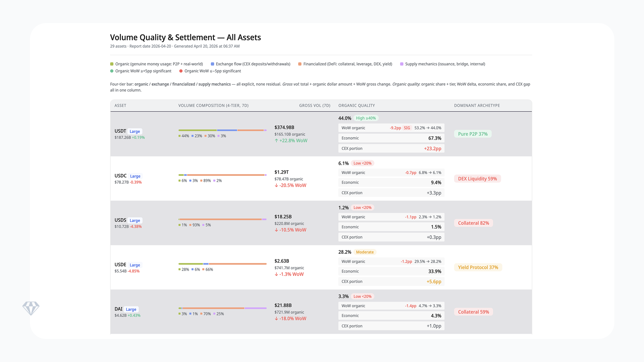The height and width of the screenshot is (362, 644).
Task: Select the green WoW ≥+5pp significant dot
Action: (x=112, y=71)
